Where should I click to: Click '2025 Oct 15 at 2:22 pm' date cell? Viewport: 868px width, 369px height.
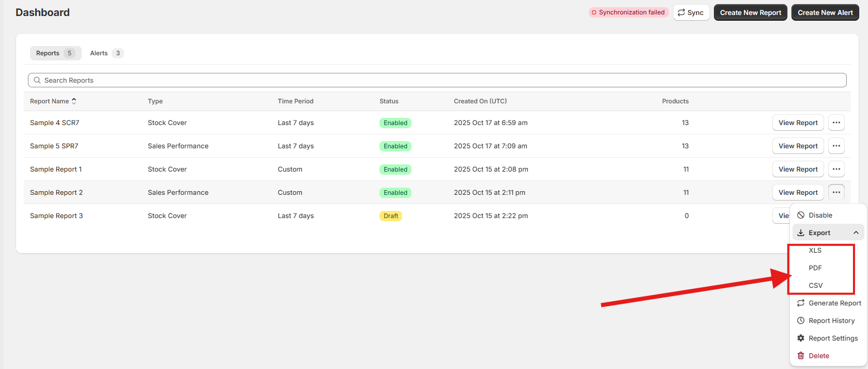click(x=491, y=216)
